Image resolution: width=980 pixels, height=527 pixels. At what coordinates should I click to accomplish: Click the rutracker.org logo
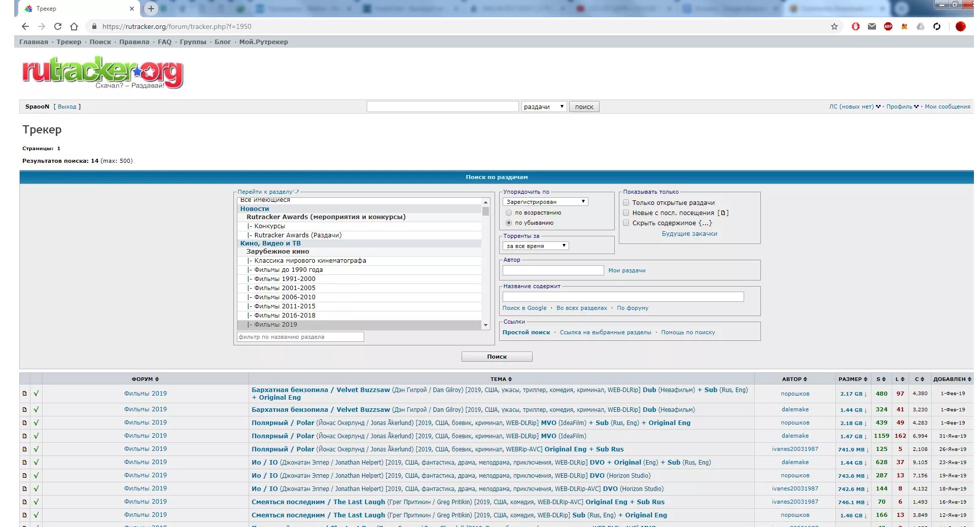tap(102, 72)
